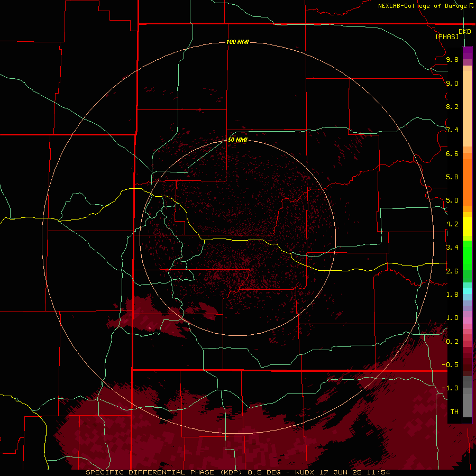The width and height of the screenshot is (476, 476).
Task: Select the -1.3 value on the color scale
Action: [450, 388]
